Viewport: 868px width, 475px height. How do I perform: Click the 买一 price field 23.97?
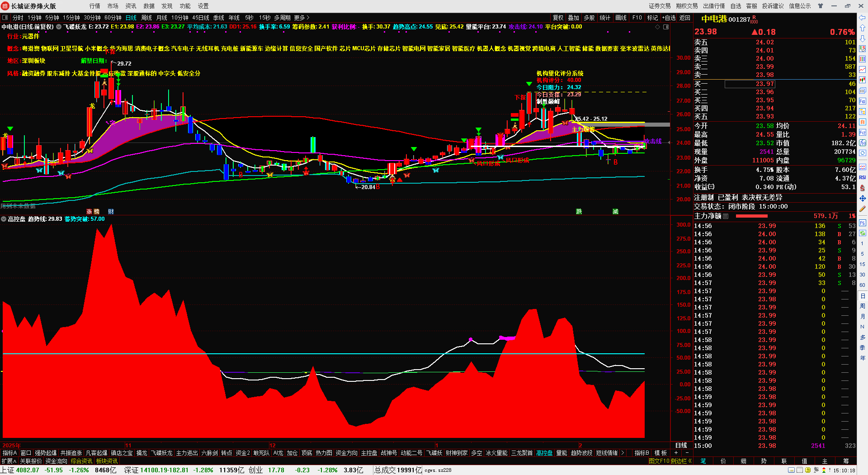point(750,84)
